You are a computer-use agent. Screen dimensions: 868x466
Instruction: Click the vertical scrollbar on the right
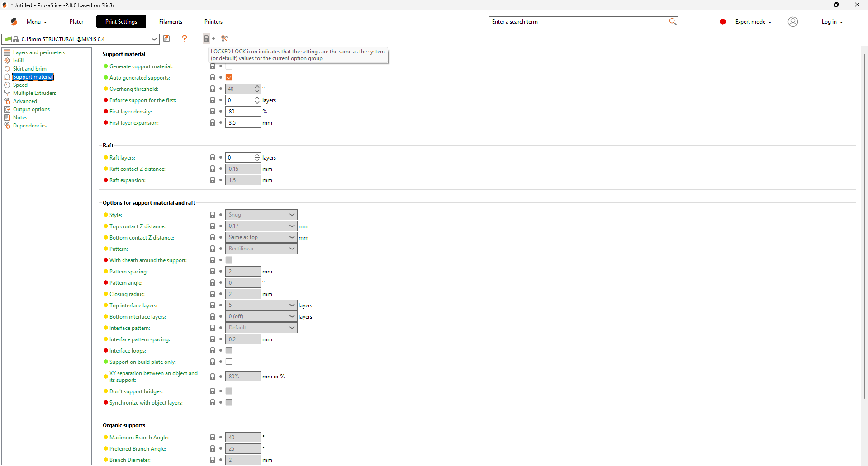(864, 226)
